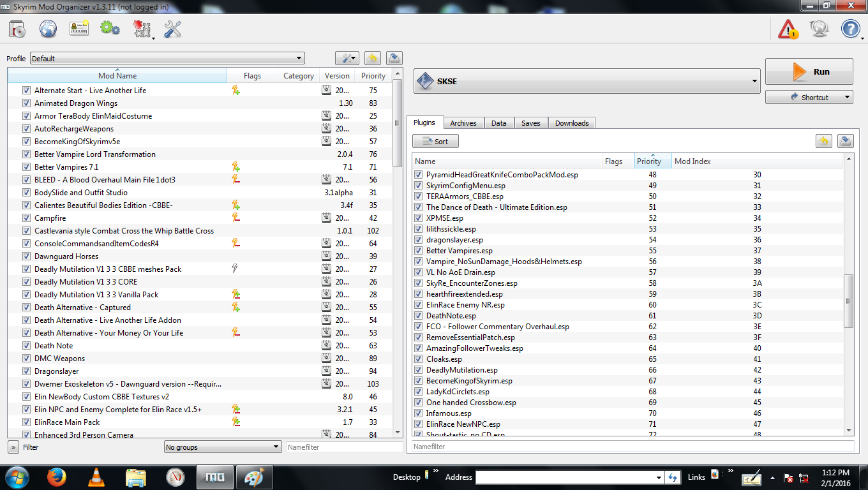This screenshot has height=490, width=868.
Task: Open Windows Explorer from the taskbar
Action: tap(136, 477)
